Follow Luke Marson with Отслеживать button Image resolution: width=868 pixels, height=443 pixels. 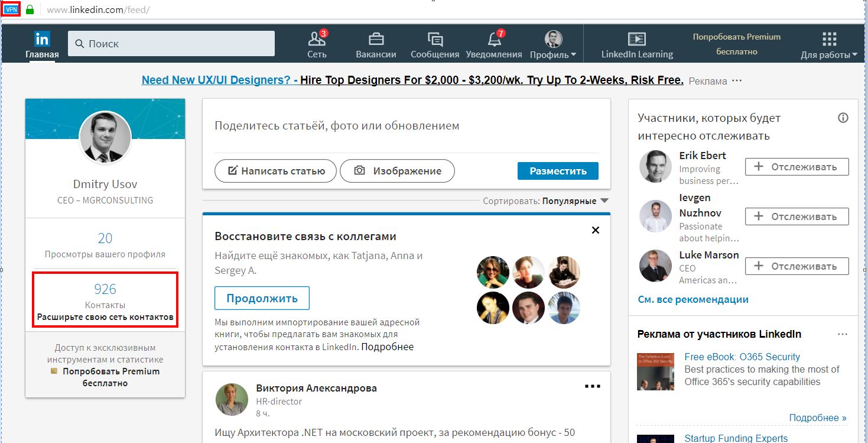click(x=797, y=266)
